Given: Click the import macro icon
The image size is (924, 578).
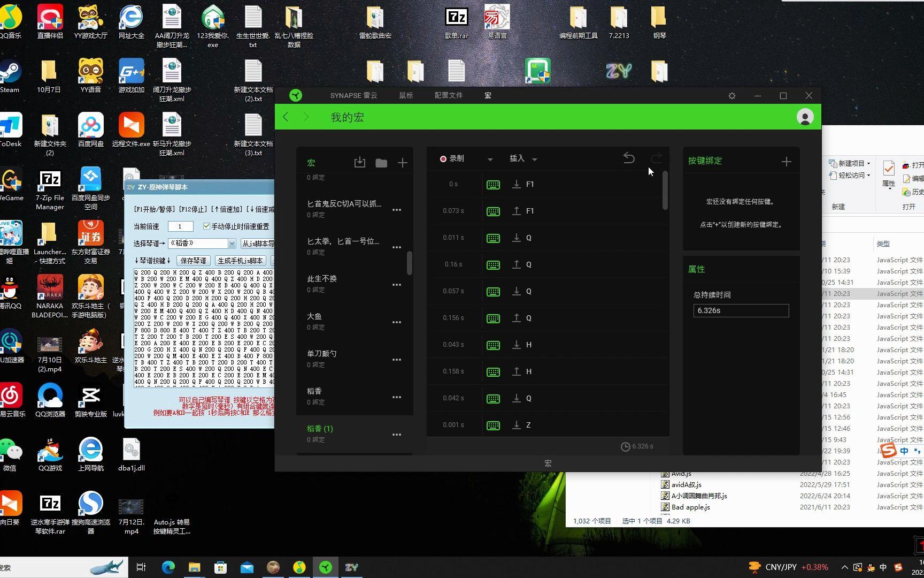Looking at the screenshot, I should click(360, 163).
